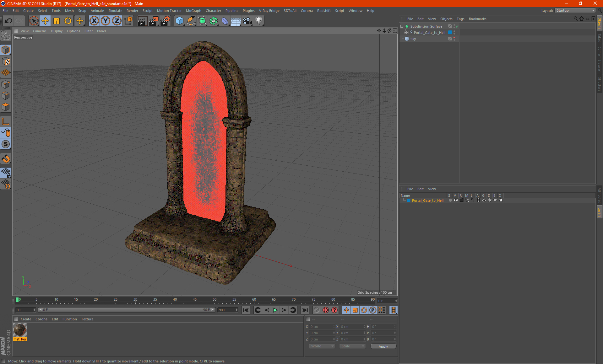The width and height of the screenshot is (603, 364).
Task: Toggle X axis lock
Action: pos(94,21)
